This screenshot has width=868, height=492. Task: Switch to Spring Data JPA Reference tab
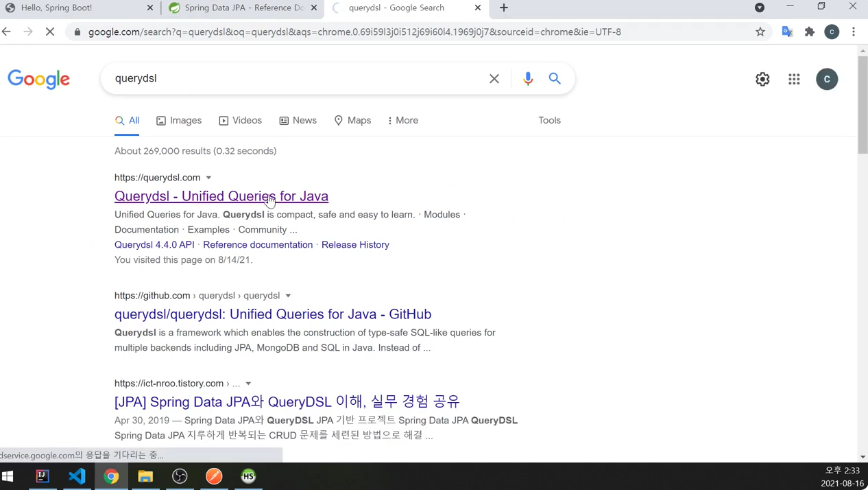[243, 8]
